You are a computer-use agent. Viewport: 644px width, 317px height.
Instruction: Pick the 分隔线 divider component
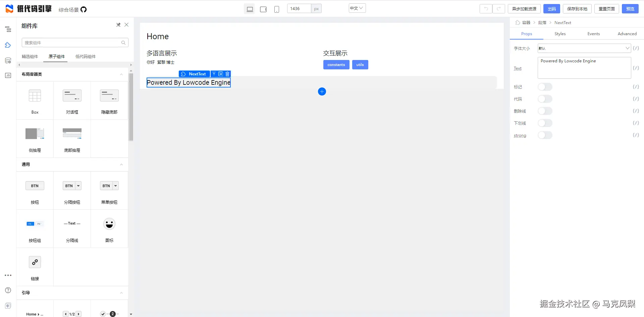[x=72, y=229]
